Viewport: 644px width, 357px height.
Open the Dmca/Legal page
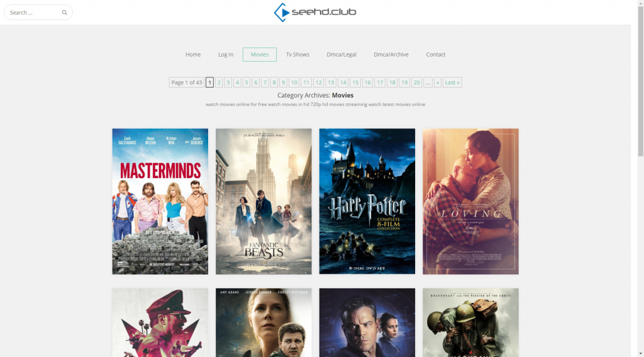point(341,54)
